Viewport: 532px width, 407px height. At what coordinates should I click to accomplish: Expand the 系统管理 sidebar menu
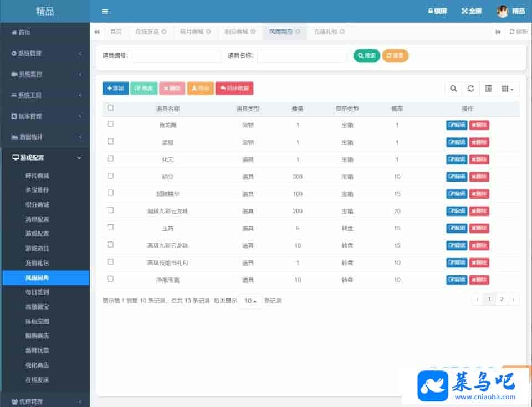46,53
